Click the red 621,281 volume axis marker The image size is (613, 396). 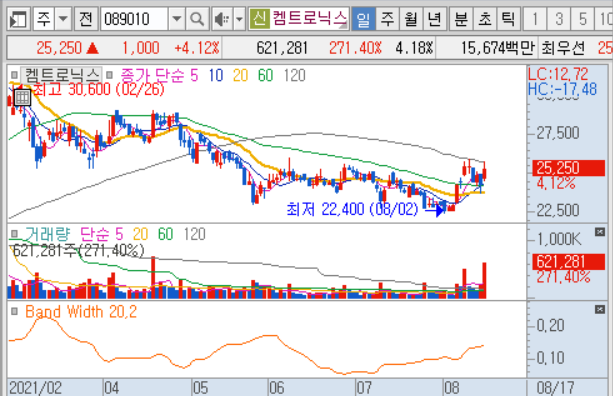coord(568,262)
